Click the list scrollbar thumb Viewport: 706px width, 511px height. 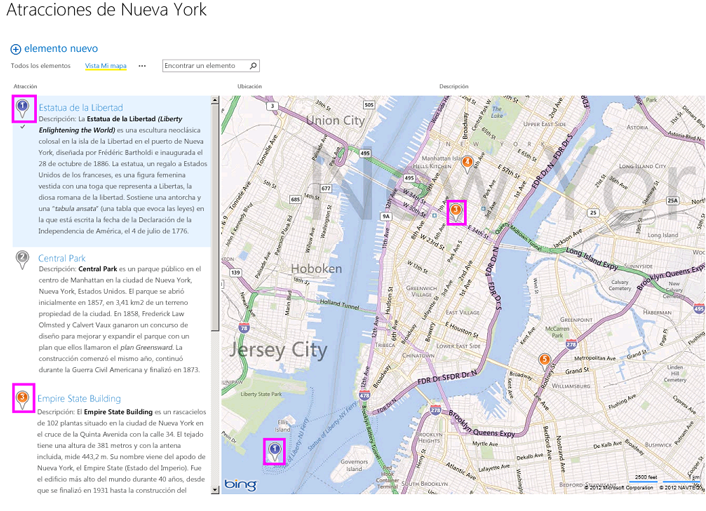point(215,218)
